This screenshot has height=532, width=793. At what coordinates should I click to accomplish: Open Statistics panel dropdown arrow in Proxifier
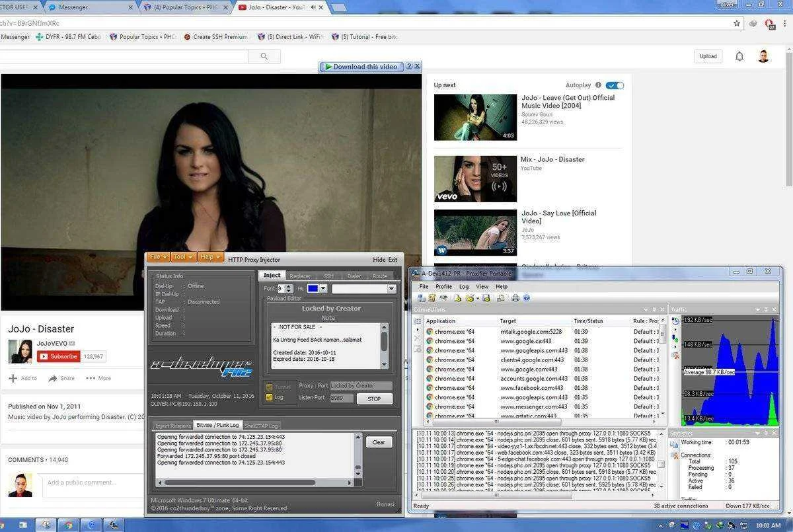(759, 434)
